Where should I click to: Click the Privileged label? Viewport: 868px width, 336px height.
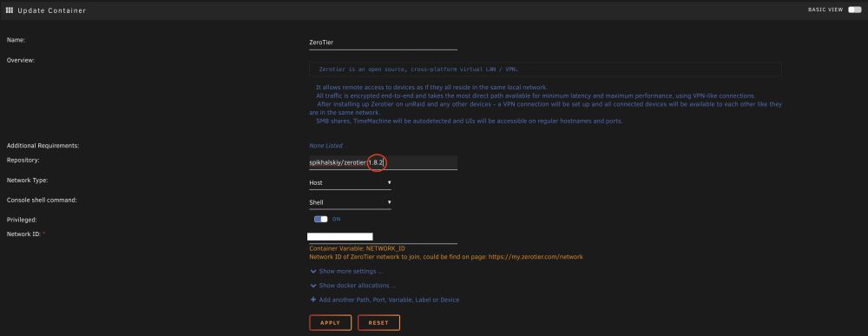[22, 220]
